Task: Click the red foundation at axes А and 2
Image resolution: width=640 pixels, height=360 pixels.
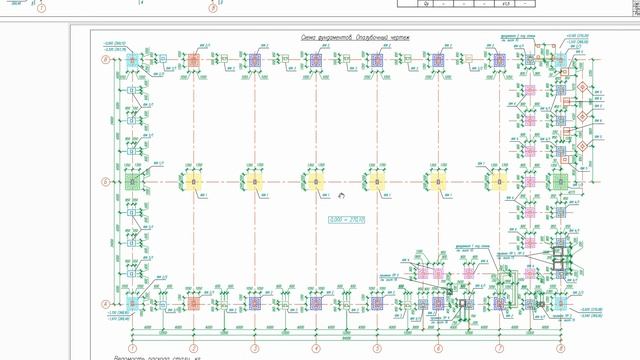Action: [193, 304]
